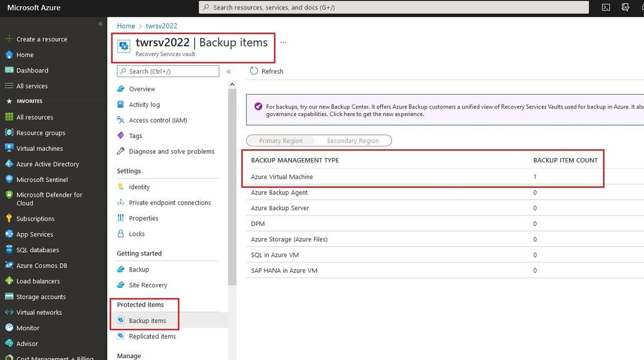The image size is (644, 360).
Task: Click the Virtual machines monitor icon
Action: tap(9, 148)
